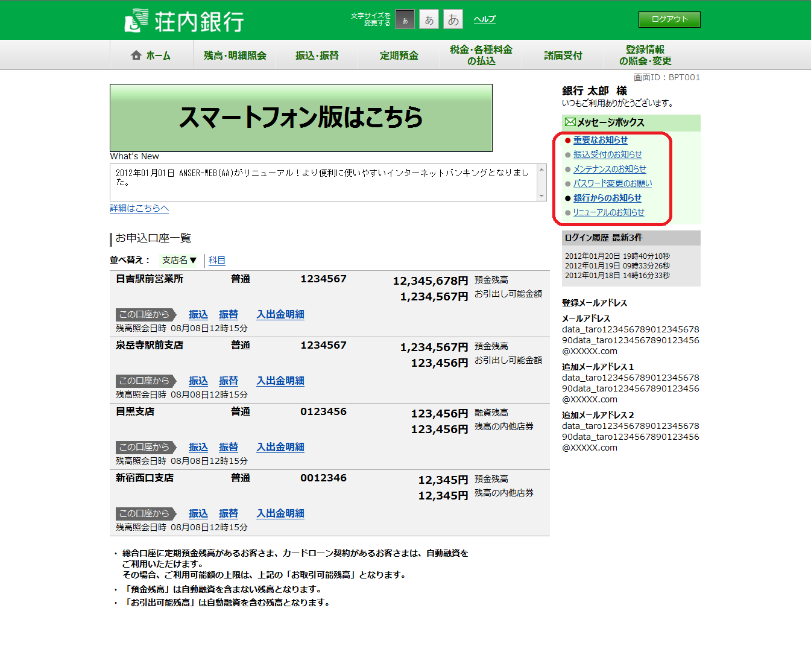Click account number 0123456
This screenshot has height=672, width=811.
click(324, 411)
